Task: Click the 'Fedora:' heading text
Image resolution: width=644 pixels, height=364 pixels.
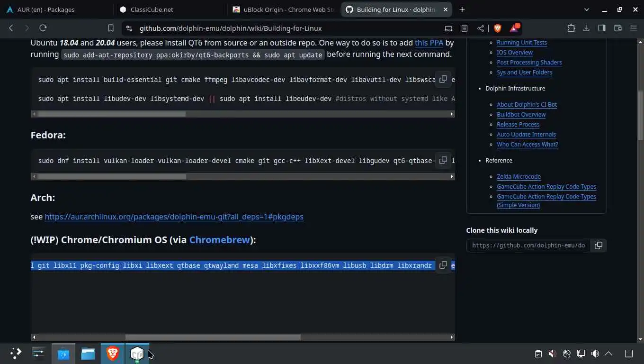Action: coord(48,135)
